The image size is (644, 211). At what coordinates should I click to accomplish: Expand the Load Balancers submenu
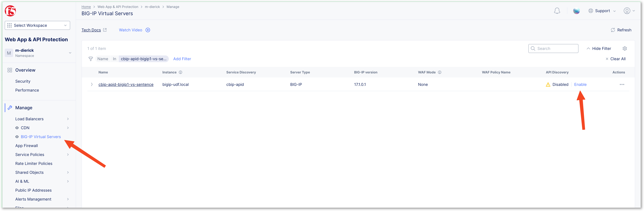pos(68,119)
